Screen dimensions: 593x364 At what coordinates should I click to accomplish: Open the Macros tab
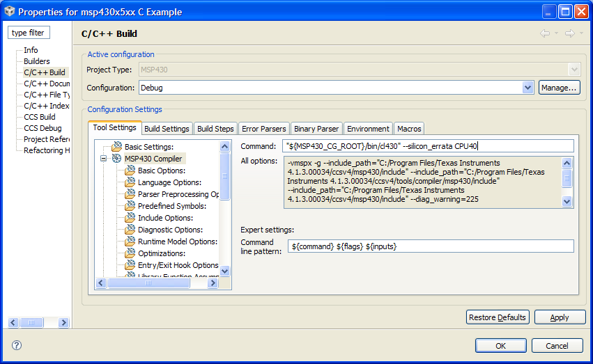coord(409,129)
